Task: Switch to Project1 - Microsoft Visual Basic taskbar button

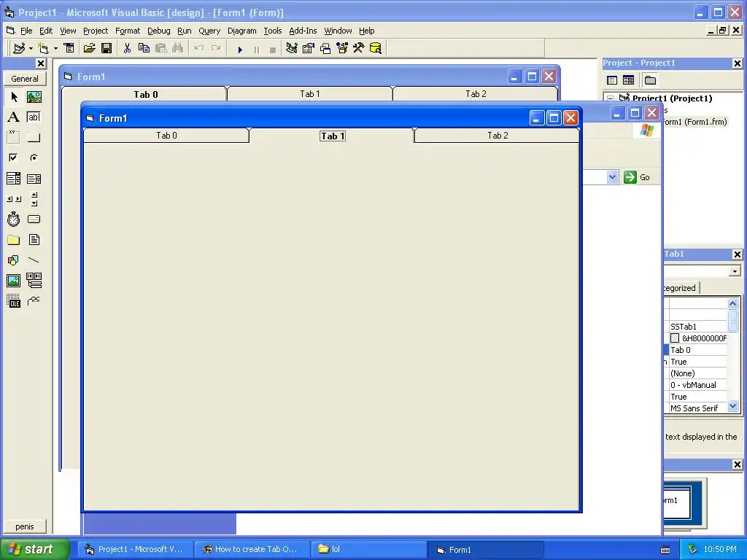Action: click(x=135, y=549)
